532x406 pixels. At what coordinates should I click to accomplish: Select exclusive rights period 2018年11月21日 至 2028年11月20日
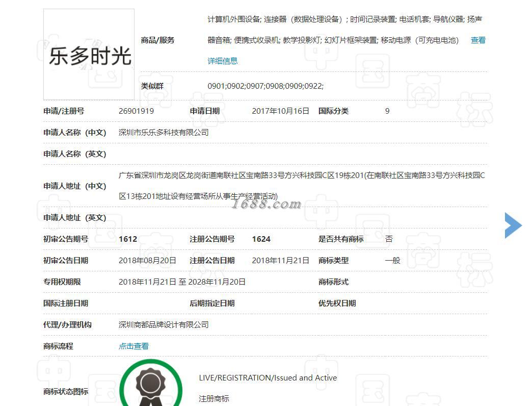pos(182,282)
